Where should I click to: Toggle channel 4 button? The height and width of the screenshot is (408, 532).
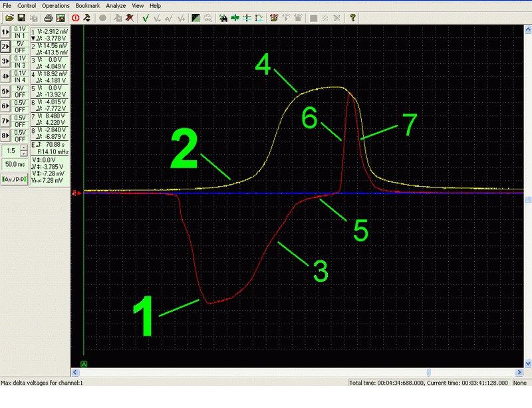pos(5,76)
